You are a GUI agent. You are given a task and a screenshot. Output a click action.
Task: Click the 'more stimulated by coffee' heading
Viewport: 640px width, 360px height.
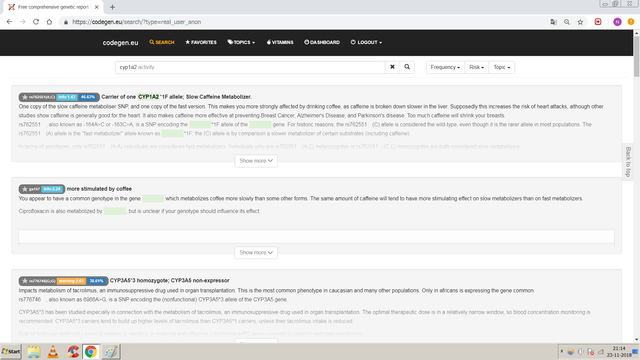99,189
